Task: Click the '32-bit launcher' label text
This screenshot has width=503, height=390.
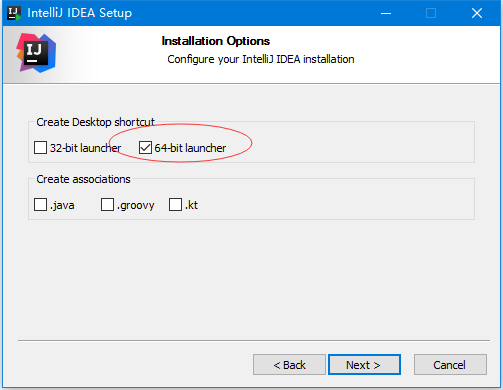Action: pos(85,148)
